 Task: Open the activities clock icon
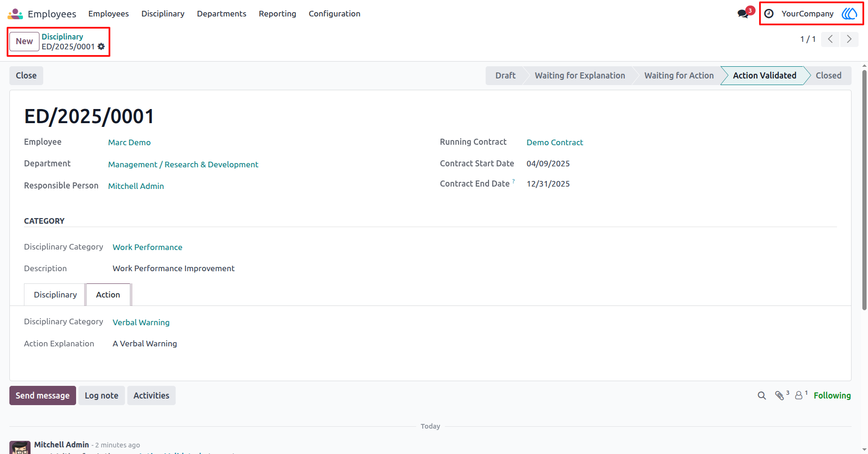pos(769,14)
